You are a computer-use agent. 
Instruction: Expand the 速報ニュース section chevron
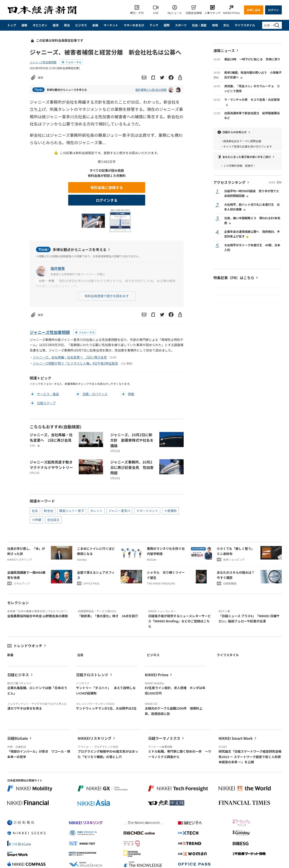coord(237,50)
